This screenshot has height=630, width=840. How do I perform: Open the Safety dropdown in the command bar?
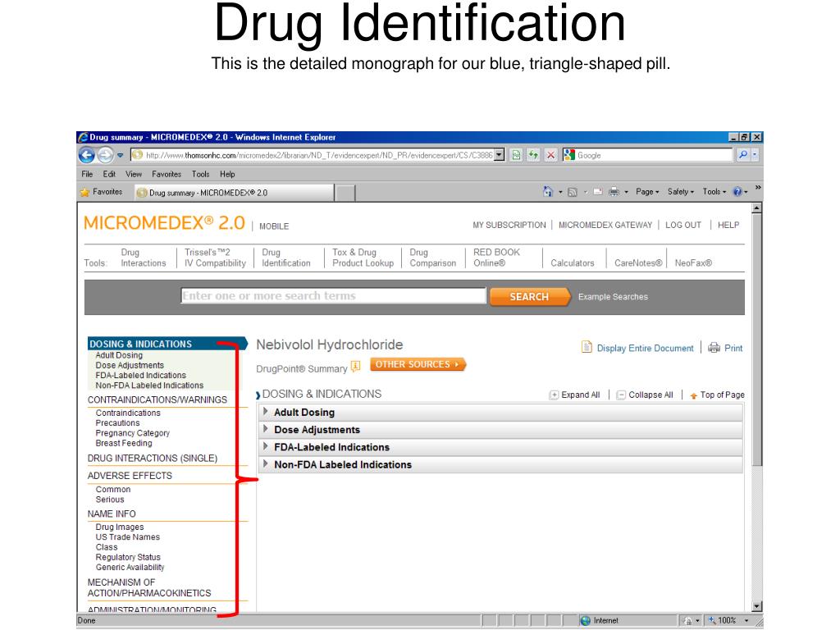[681, 192]
